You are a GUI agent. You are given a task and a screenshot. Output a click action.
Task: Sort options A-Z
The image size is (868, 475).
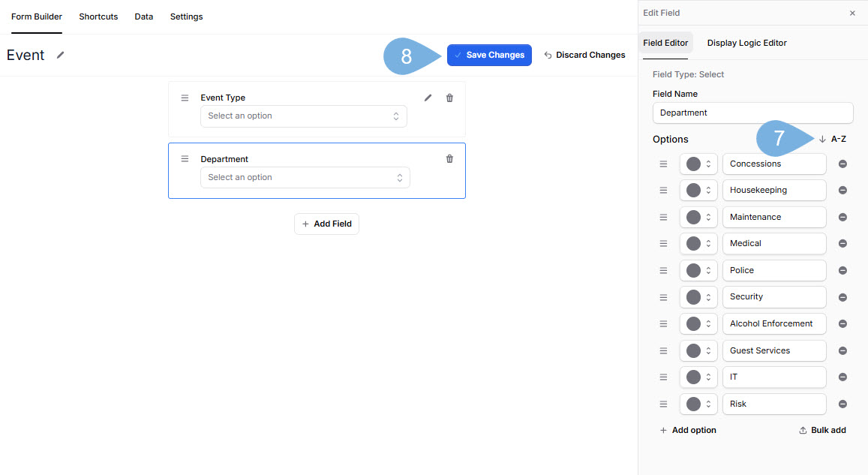(833, 139)
